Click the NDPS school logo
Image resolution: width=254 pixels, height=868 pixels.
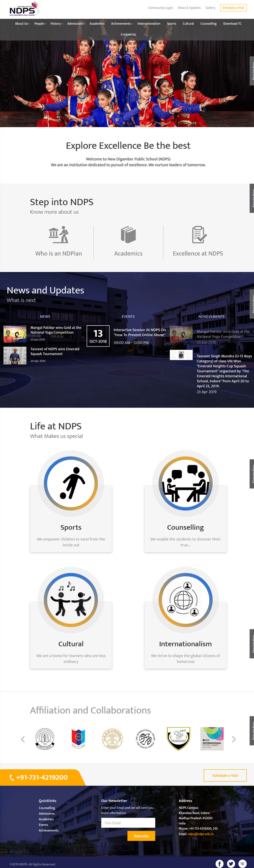tap(24, 9)
